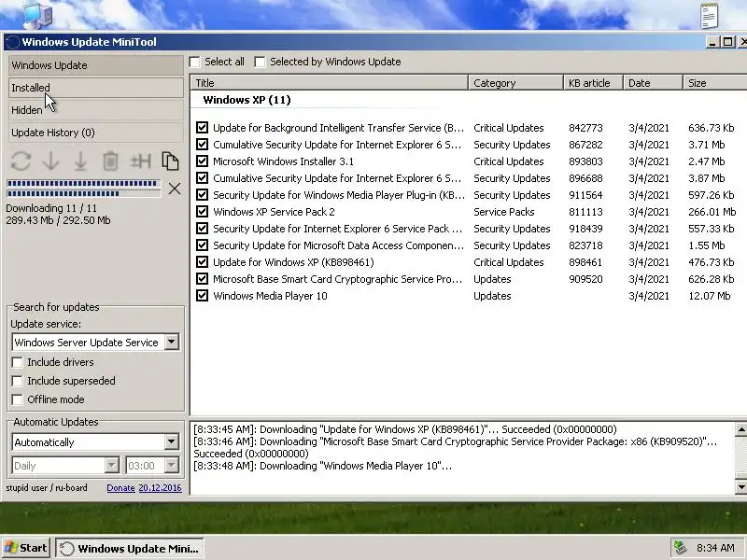Click the Donate link
Screen dimensions: 747x560
[120, 487]
